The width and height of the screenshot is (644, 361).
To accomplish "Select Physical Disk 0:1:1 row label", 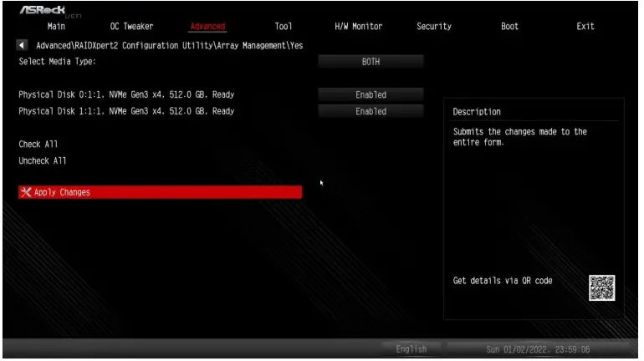I will 126,94.
